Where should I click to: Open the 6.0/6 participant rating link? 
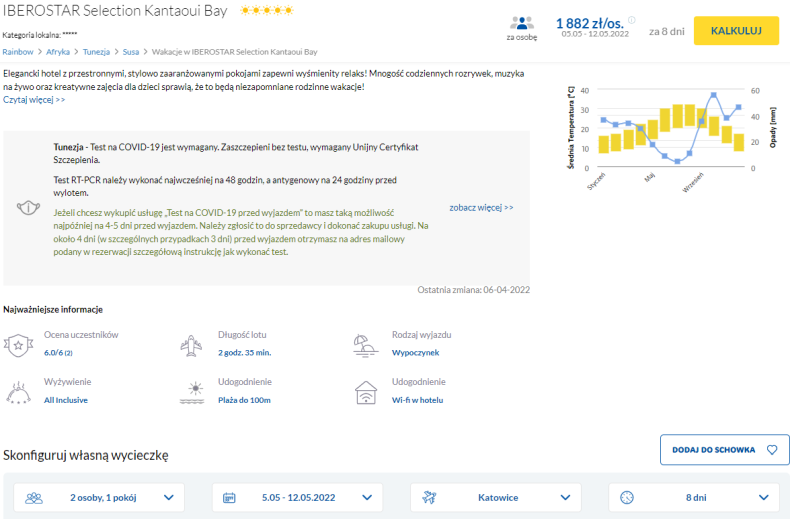coord(58,353)
